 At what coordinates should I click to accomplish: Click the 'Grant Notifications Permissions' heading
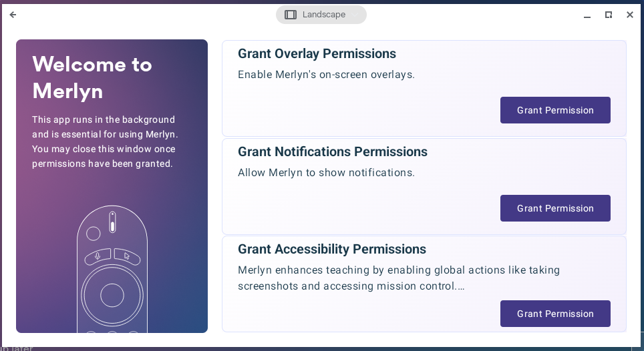tap(333, 152)
